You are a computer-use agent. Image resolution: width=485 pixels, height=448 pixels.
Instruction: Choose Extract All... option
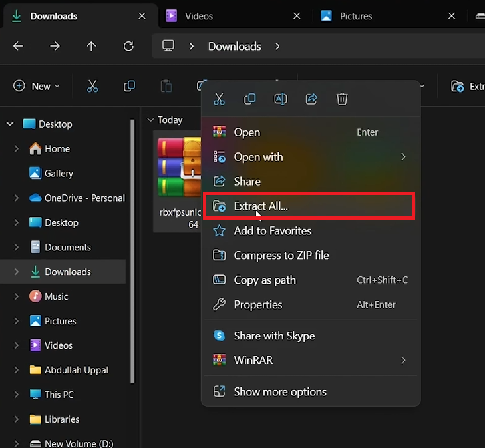point(310,206)
